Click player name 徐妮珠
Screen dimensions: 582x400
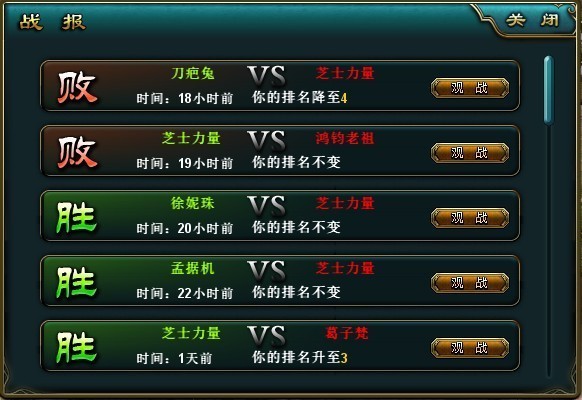tap(193, 203)
